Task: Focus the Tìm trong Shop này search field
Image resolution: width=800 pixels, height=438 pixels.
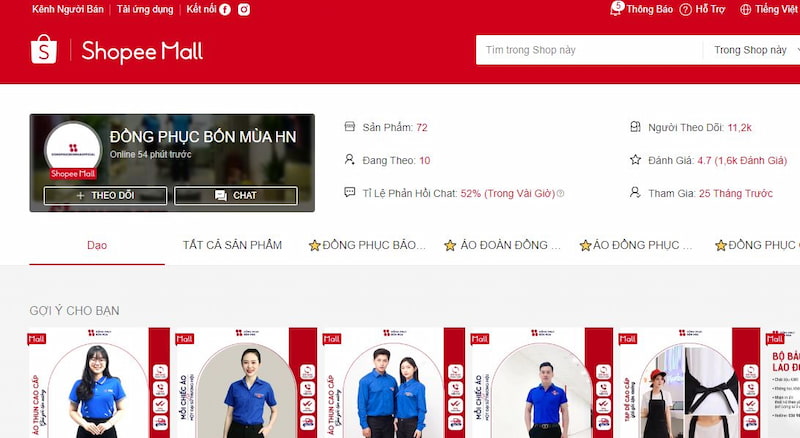Action: tap(589, 50)
